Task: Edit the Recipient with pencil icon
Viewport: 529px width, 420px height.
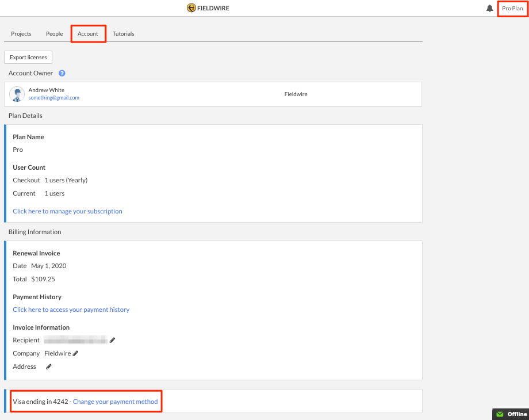Action: click(x=112, y=340)
